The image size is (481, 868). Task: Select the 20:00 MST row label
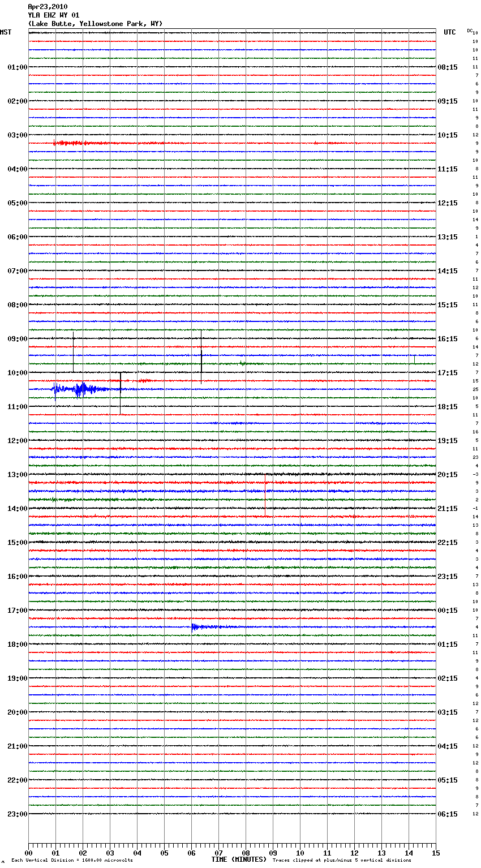[18, 712]
